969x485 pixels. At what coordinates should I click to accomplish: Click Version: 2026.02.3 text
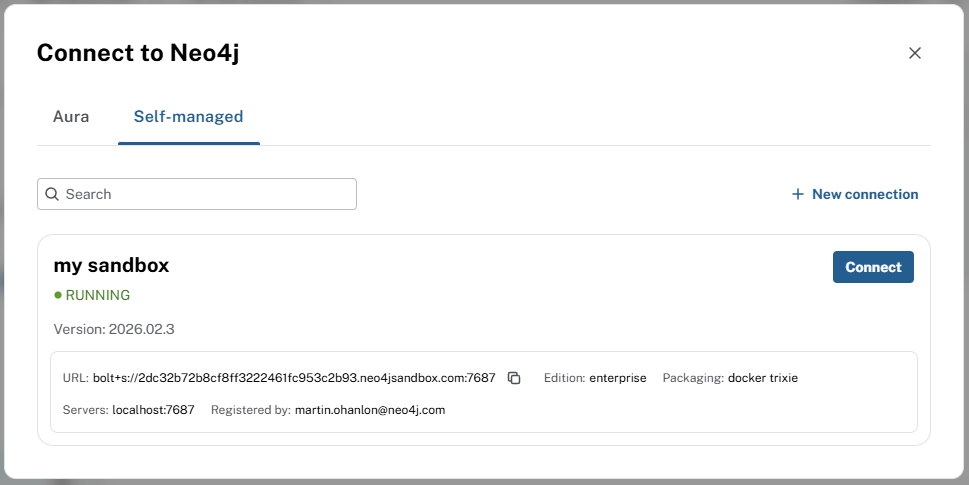point(114,329)
